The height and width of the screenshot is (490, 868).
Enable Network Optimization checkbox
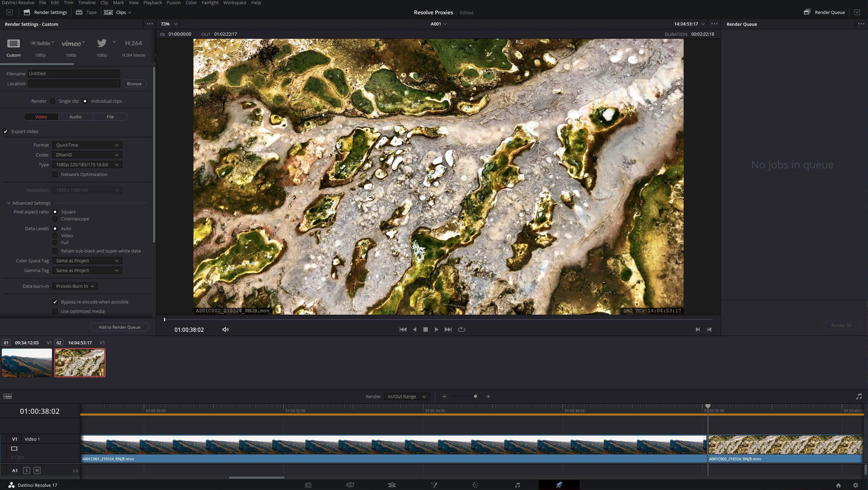click(55, 174)
